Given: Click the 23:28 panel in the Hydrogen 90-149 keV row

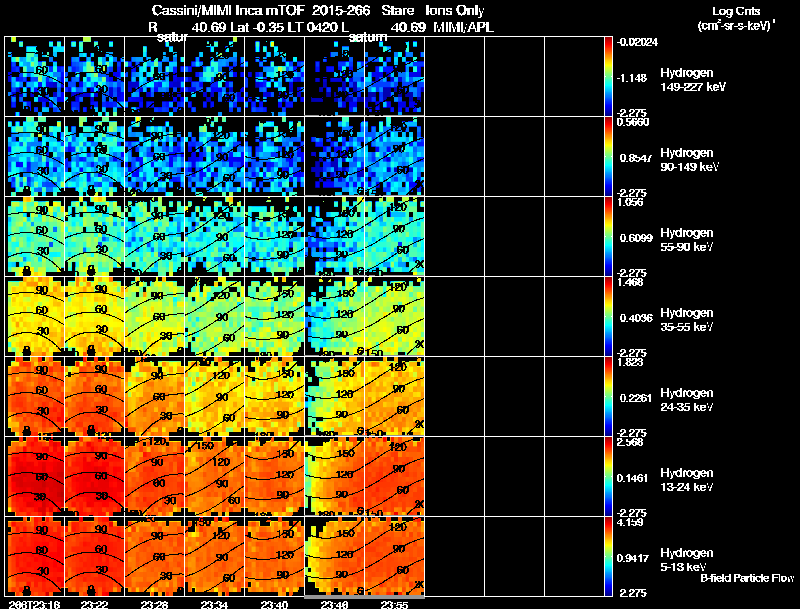Looking at the screenshot, I should pyautogui.click(x=155, y=156).
